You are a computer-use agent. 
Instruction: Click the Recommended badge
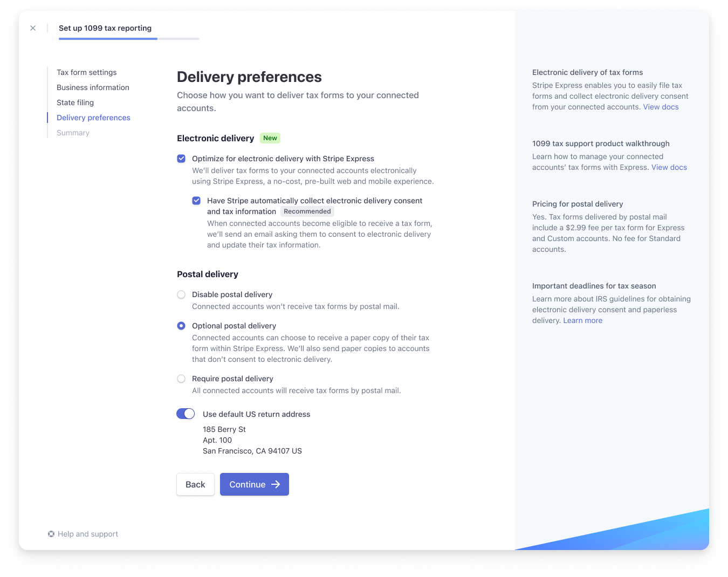click(307, 211)
